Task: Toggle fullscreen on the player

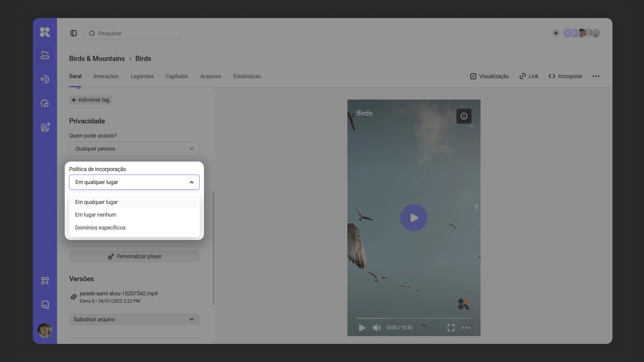Action: pos(451,327)
